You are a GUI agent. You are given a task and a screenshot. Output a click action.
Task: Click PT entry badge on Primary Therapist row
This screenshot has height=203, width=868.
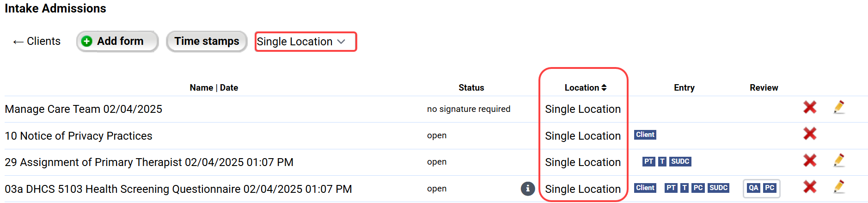tap(648, 161)
